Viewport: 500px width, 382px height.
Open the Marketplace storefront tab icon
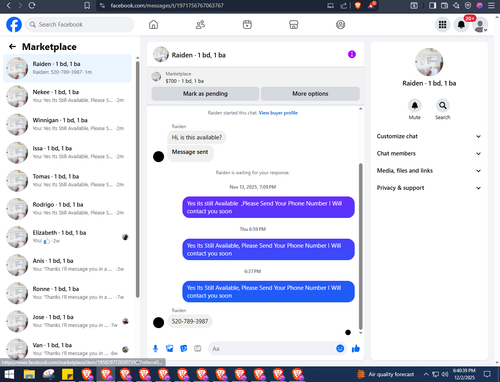(x=294, y=25)
